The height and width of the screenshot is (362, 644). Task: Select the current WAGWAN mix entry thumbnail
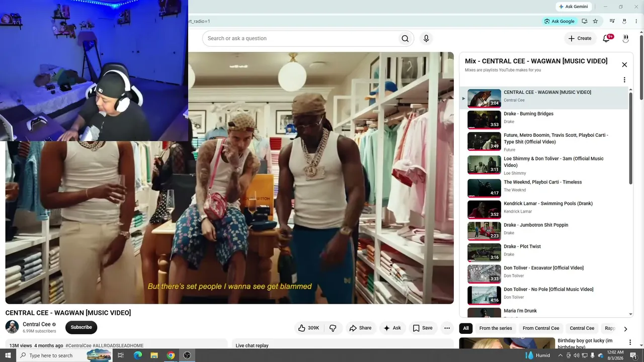[x=484, y=98]
